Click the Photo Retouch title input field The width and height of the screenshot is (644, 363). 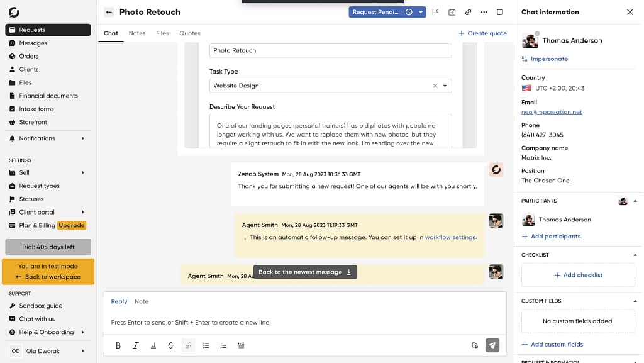[x=331, y=50]
